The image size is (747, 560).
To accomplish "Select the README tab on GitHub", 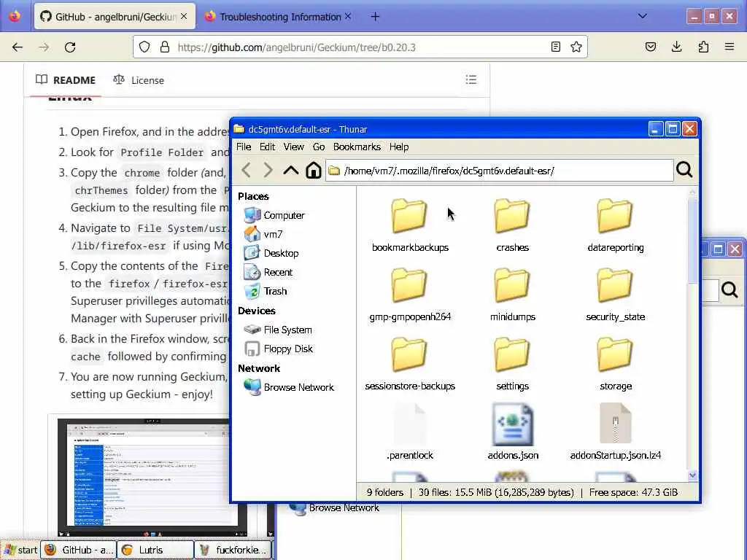I will tap(66, 80).
